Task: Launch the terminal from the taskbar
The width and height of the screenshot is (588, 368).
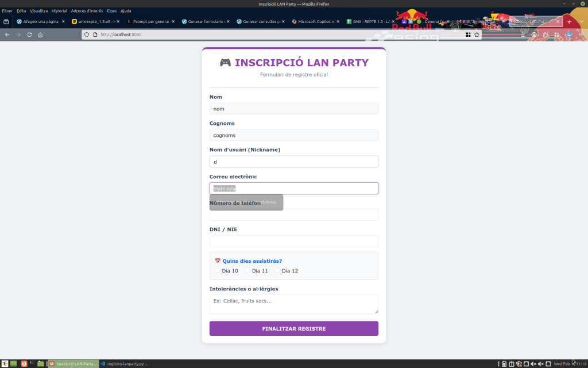Action: 32,363
